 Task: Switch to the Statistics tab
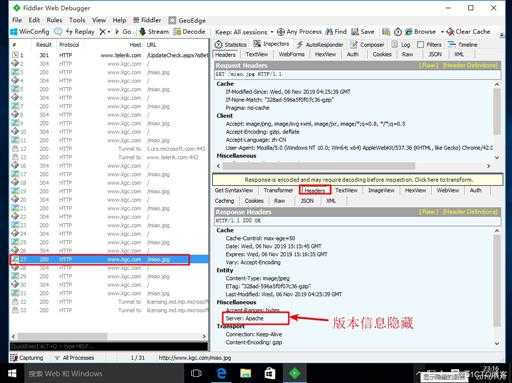(x=231, y=44)
